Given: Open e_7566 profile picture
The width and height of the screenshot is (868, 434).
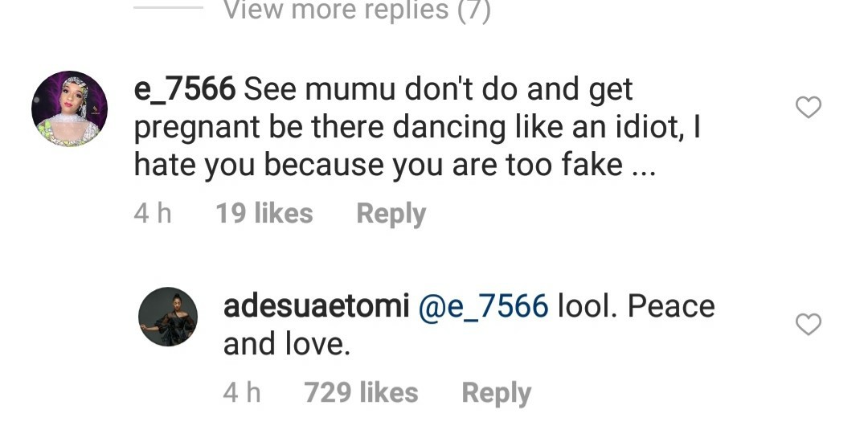Looking at the screenshot, I should [x=69, y=108].
